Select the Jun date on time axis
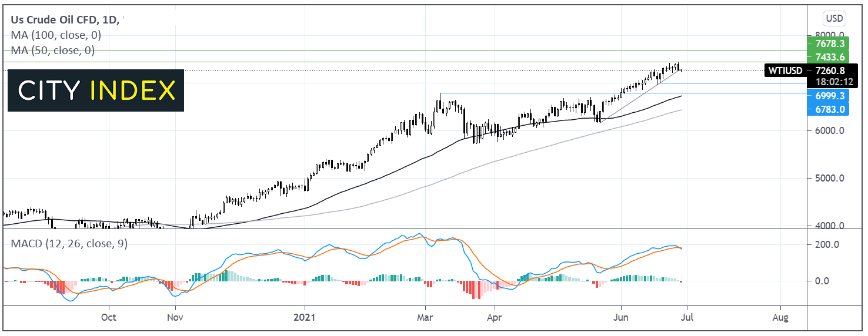868x336 pixels. pos(620,317)
